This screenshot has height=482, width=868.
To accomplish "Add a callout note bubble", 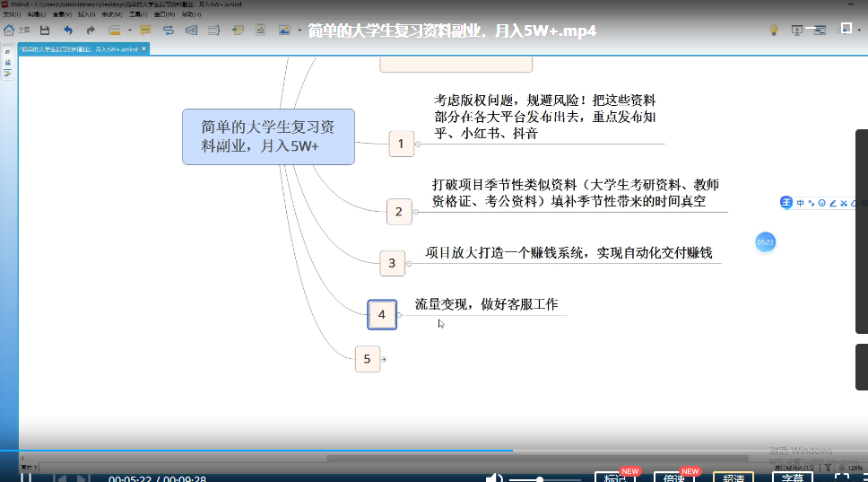I will point(145,30).
